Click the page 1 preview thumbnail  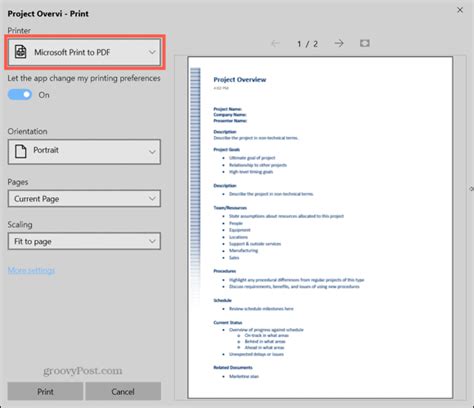(x=320, y=227)
